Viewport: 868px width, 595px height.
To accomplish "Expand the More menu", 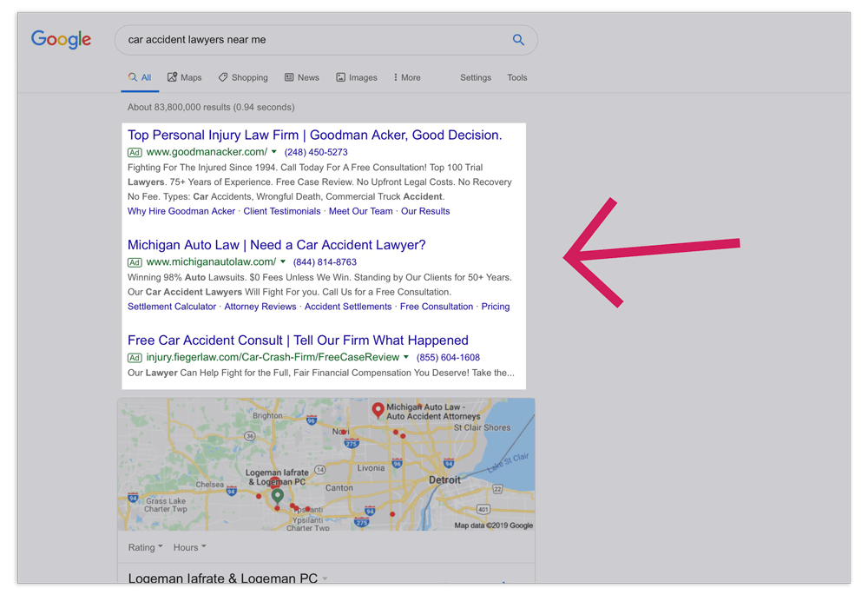I will pyautogui.click(x=407, y=77).
